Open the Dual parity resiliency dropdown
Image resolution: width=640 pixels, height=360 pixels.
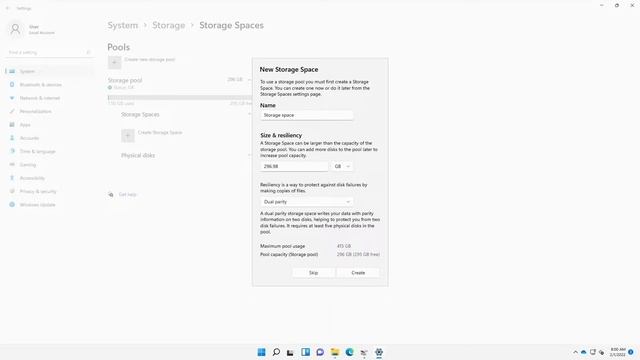click(307, 202)
